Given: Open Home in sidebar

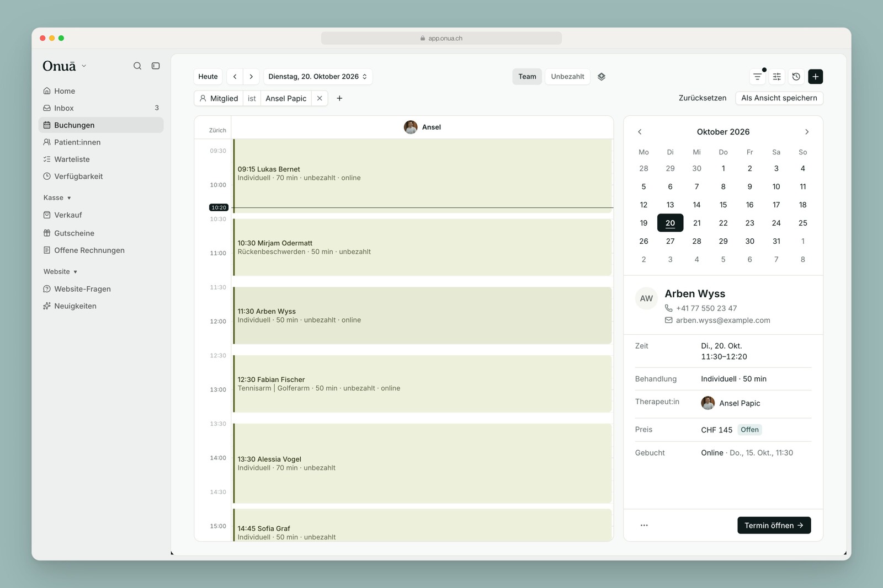Looking at the screenshot, I should click(x=101, y=91).
